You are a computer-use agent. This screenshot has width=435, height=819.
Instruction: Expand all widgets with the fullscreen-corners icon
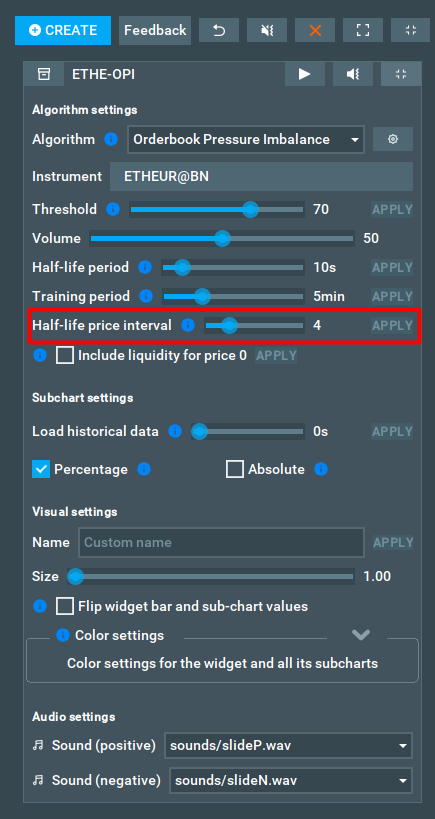tap(363, 30)
